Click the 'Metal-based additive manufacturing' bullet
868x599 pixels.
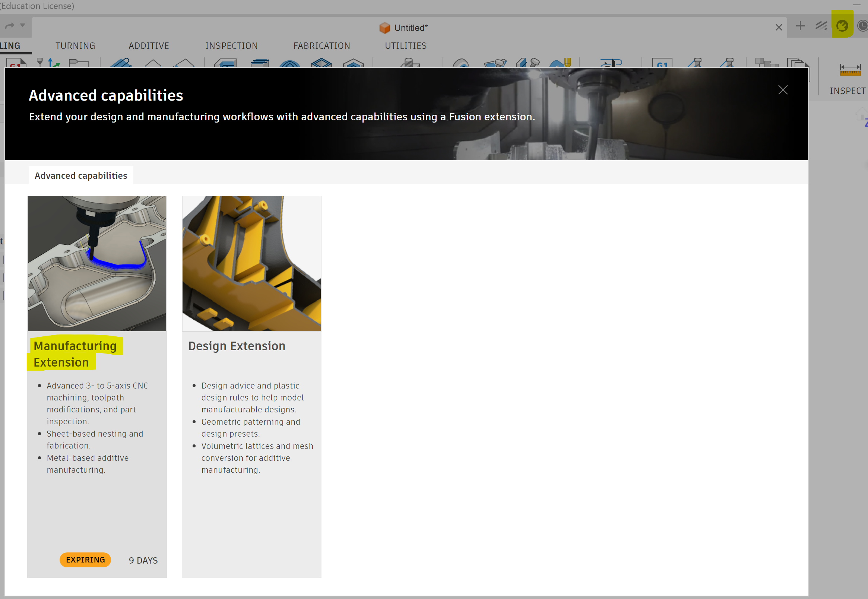pos(88,463)
